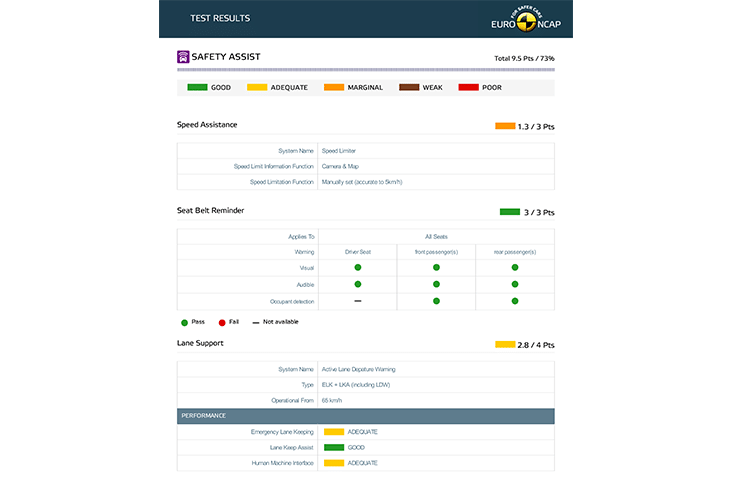Click the green Seat Belt Reminder score bar
Image resolution: width=735 pixels, height=485 pixels.
(508, 212)
